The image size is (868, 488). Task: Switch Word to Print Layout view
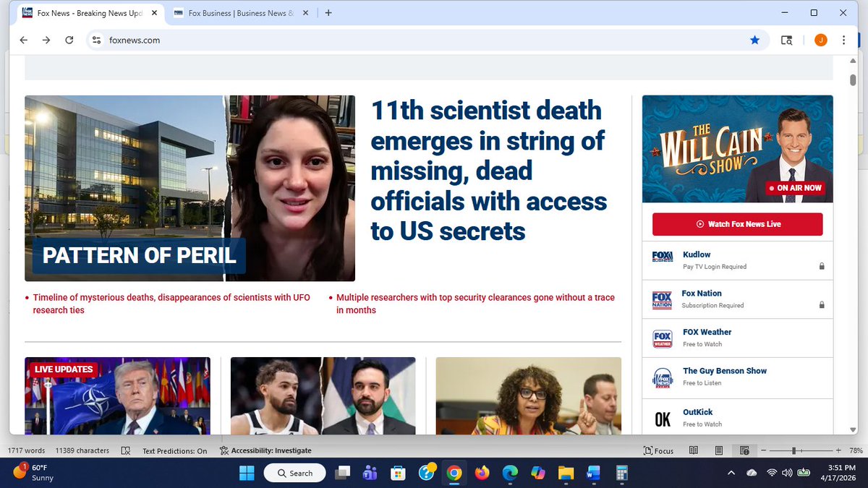[718, 450]
